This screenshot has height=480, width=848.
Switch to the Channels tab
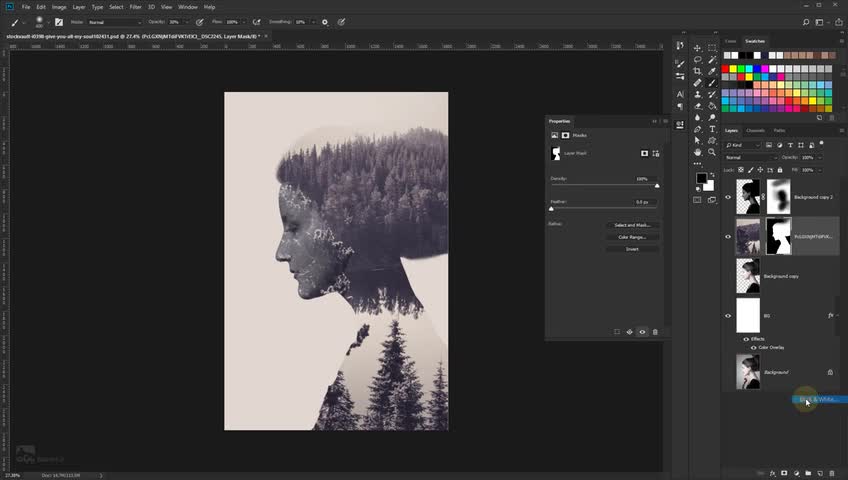click(755, 130)
